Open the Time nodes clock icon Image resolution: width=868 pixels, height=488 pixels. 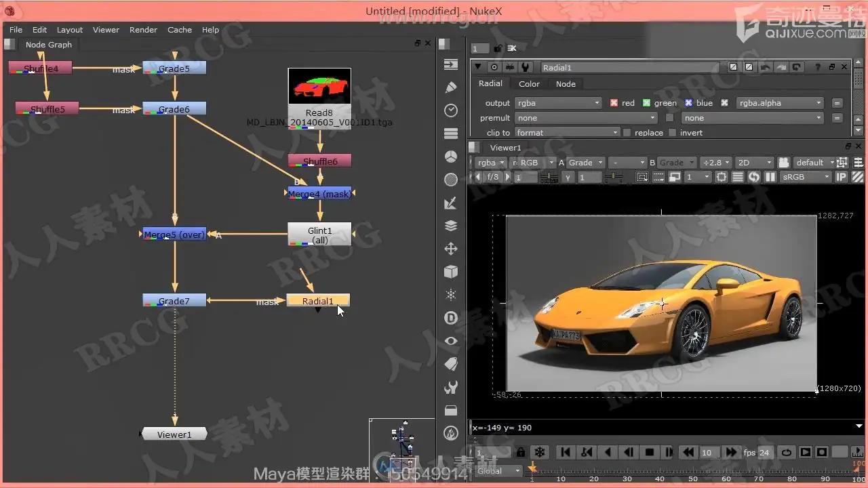pyautogui.click(x=451, y=110)
